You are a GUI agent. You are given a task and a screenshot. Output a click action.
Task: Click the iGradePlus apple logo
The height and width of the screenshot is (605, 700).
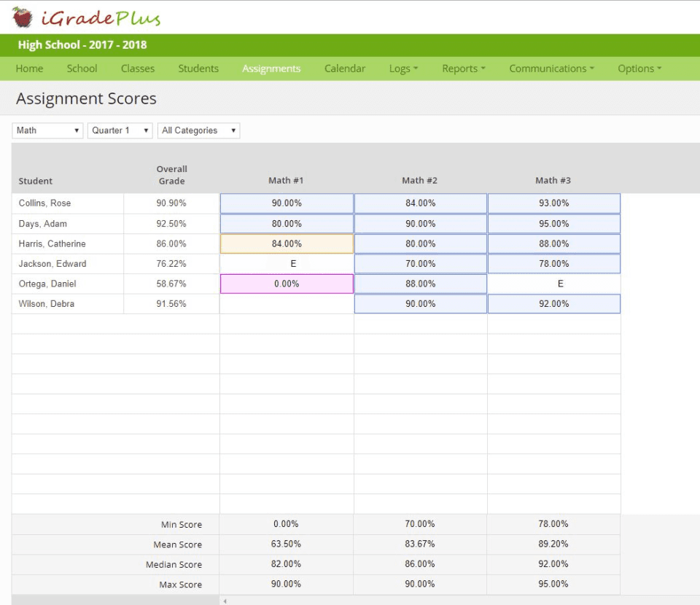pos(22,16)
